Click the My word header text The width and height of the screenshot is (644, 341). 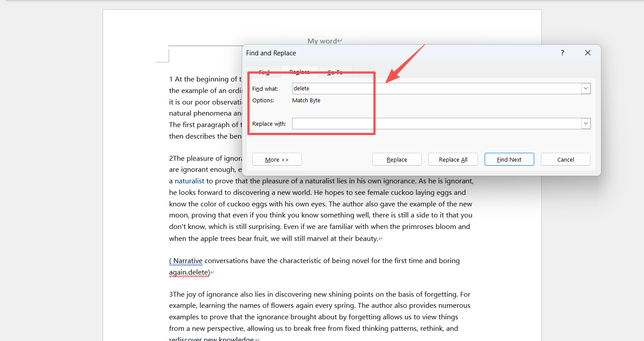322,41
